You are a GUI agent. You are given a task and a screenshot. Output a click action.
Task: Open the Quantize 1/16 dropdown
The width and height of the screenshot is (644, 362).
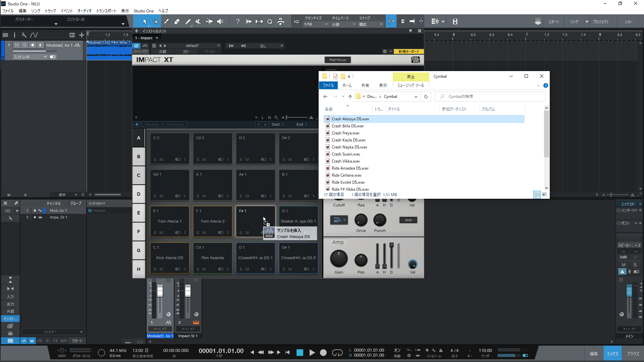(x=316, y=24)
